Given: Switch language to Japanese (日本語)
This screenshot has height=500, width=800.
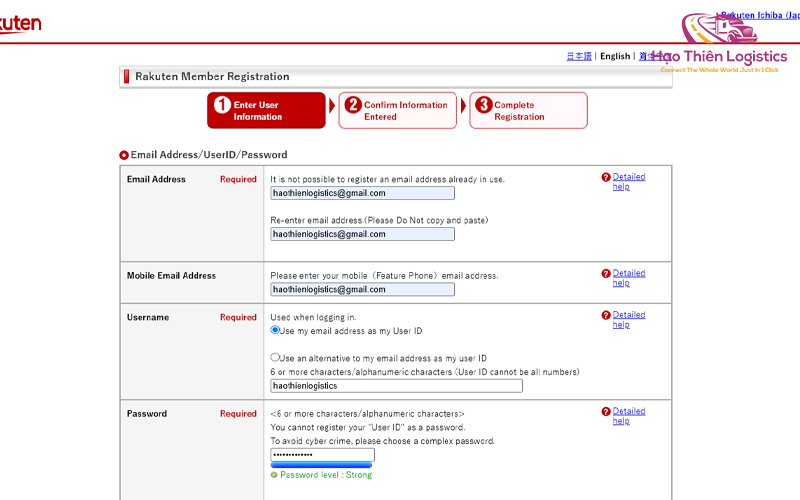Looking at the screenshot, I should pos(579,56).
